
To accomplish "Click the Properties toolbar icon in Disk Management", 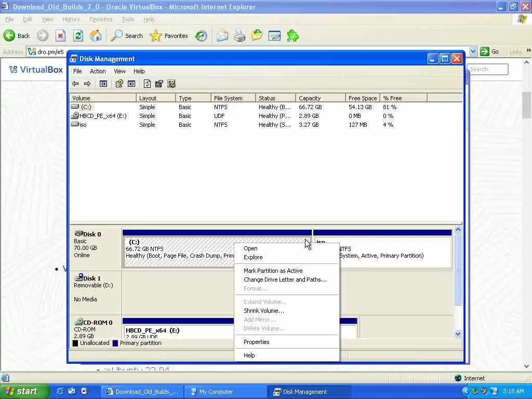I will tap(119, 84).
